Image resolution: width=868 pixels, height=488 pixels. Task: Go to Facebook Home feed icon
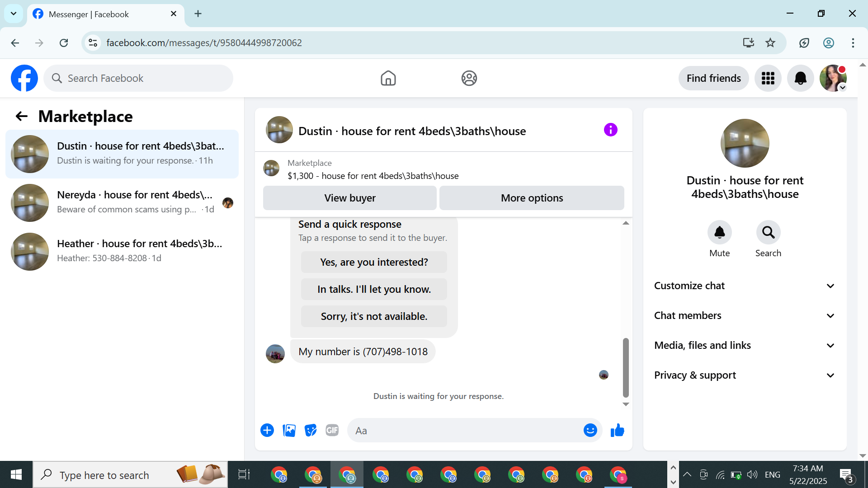[x=388, y=78]
